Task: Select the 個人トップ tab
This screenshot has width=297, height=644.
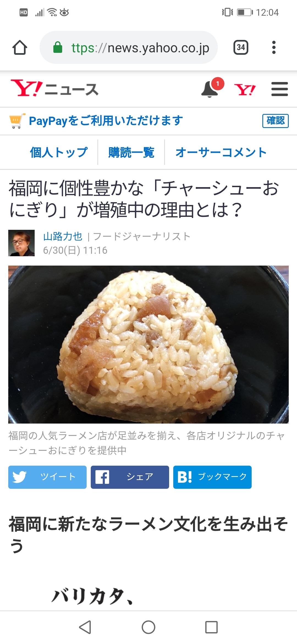Action: click(59, 152)
